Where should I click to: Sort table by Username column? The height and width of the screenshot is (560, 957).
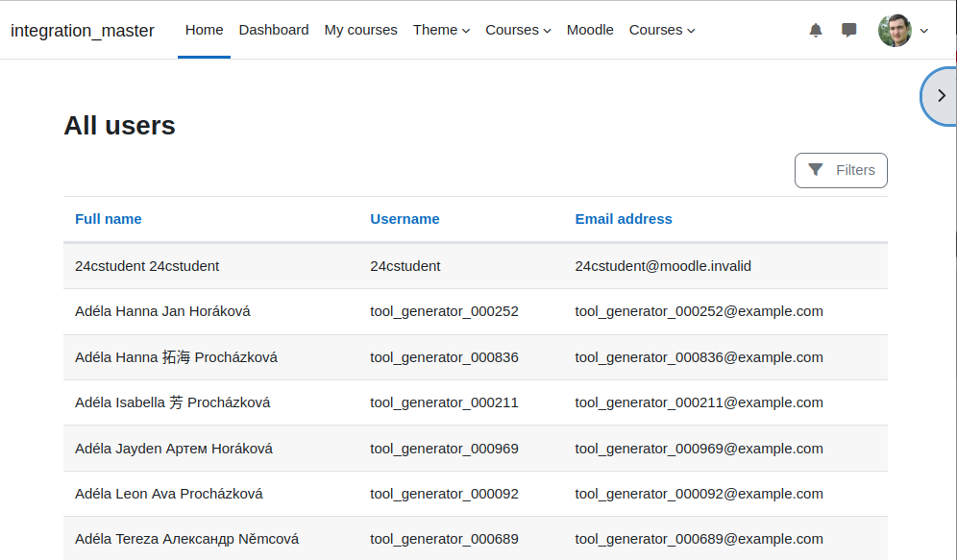point(405,219)
